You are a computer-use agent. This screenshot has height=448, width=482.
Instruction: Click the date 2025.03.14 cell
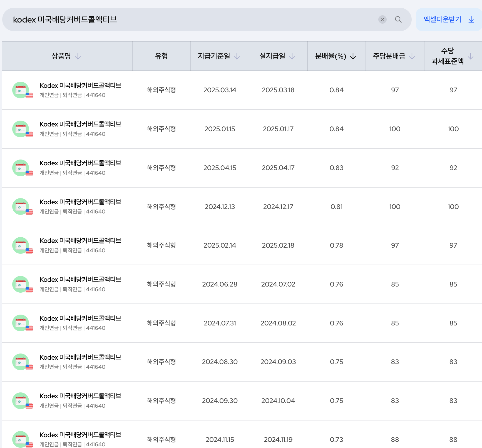[x=220, y=90]
